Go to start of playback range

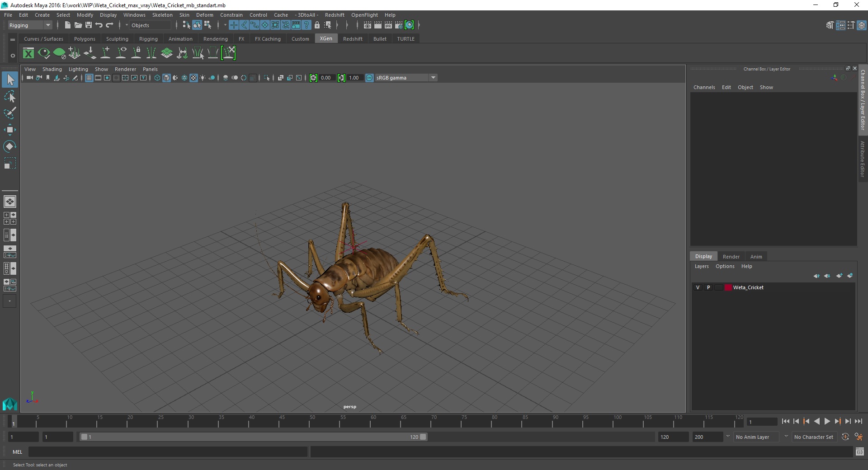point(785,421)
